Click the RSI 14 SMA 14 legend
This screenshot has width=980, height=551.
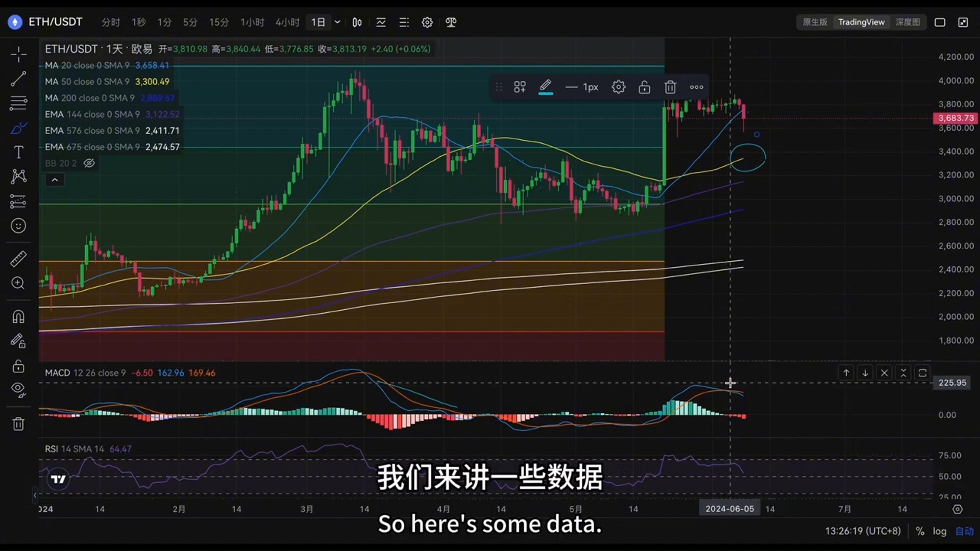[75, 449]
